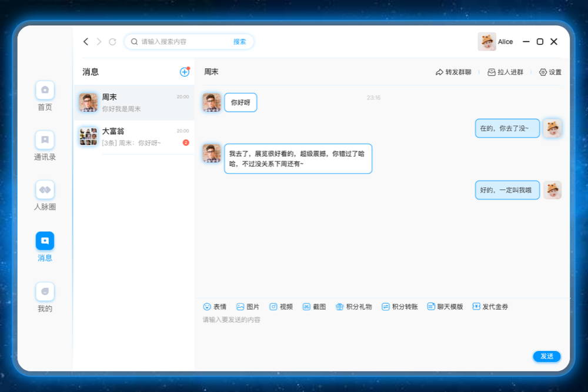Click the 你好呀 message bubble
The height and width of the screenshot is (392, 588).
tap(240, 102)
